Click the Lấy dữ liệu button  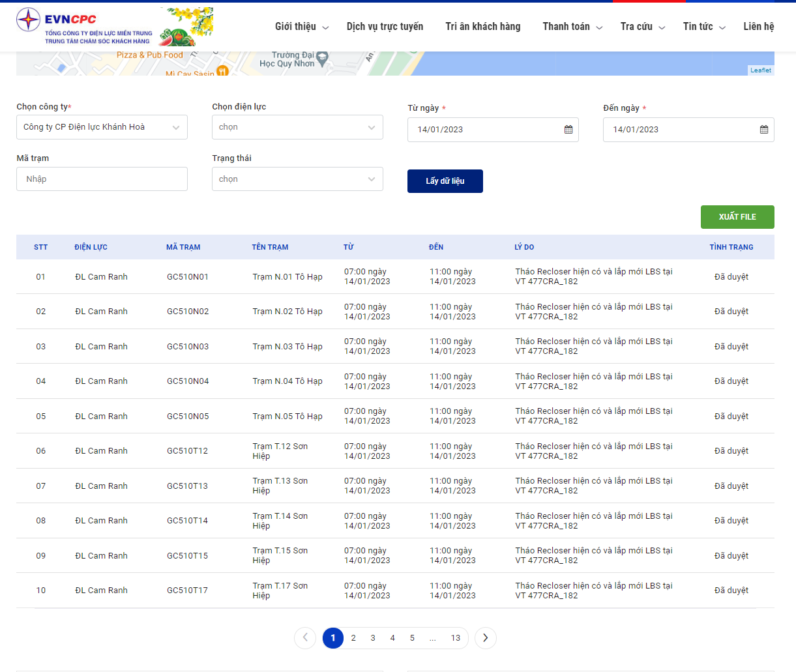click(445, 181)
